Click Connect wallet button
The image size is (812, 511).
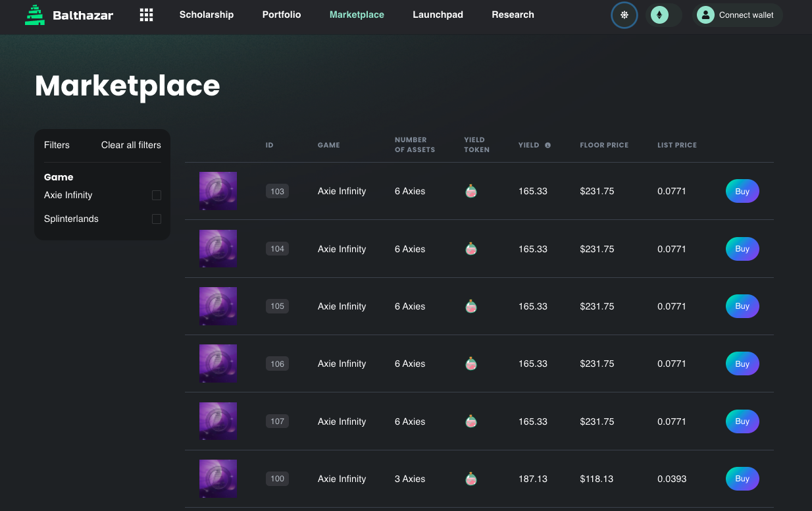point(738,15)
